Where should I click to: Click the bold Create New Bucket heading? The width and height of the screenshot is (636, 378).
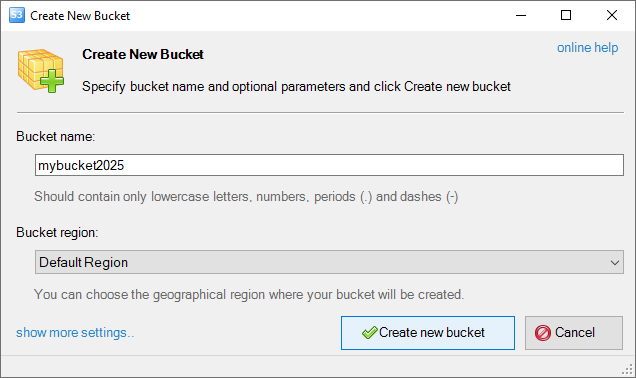point(143,54)
